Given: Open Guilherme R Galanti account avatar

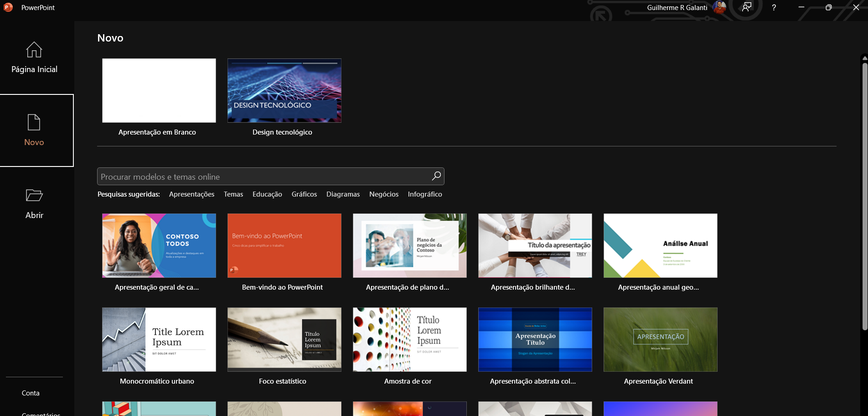Looking at the screenshot, I should [719, 7].
